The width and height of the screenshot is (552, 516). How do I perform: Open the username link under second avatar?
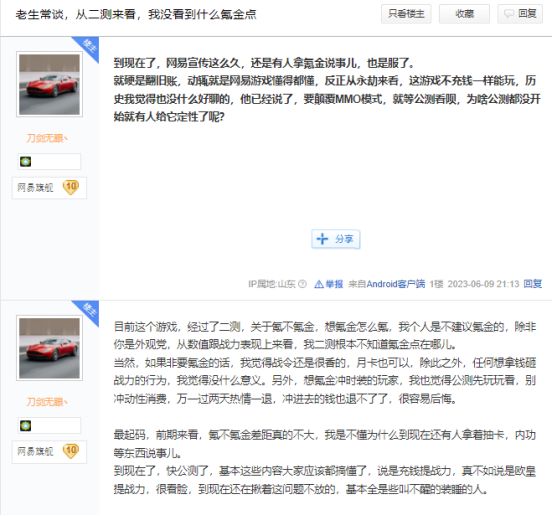(46, 402)
